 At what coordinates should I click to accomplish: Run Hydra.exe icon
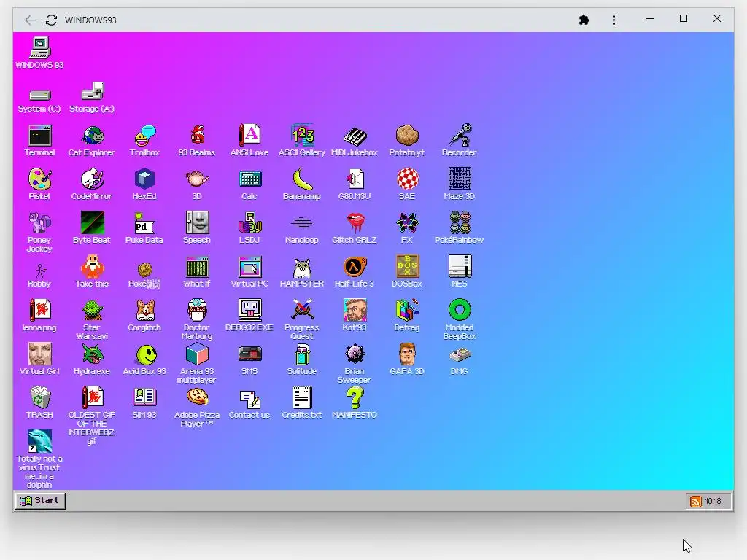tap(93, 355)
